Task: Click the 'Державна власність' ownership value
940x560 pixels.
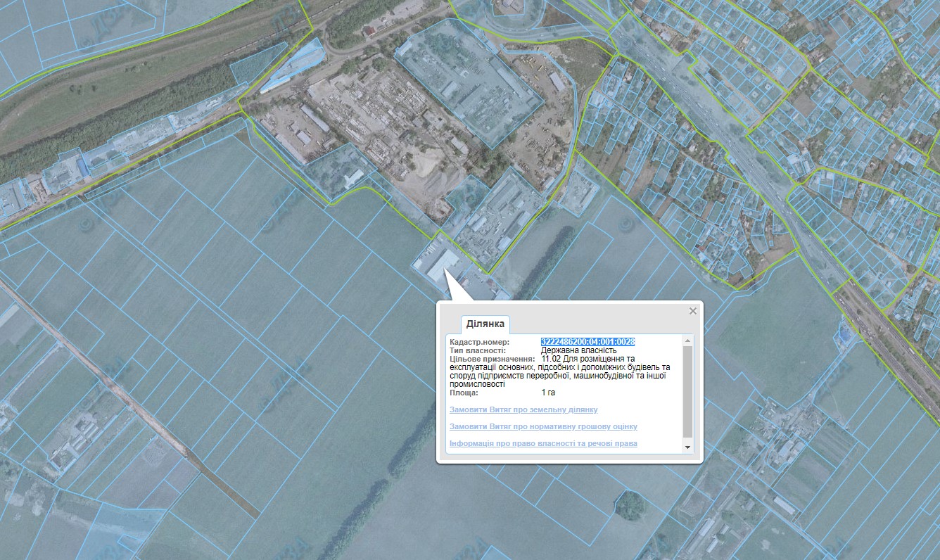Action: click(x=578, y=350)
